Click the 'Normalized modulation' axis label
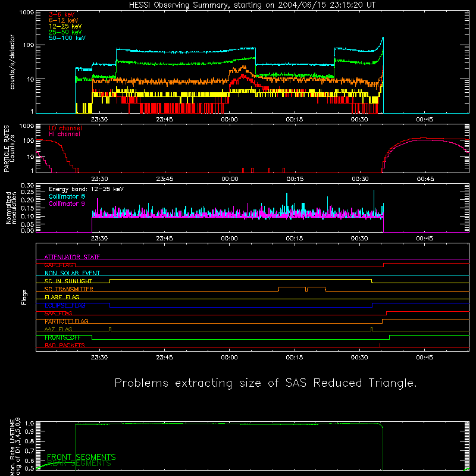This screenshot has width=476, height=476. pyautogui.click(x=11, y=208)
